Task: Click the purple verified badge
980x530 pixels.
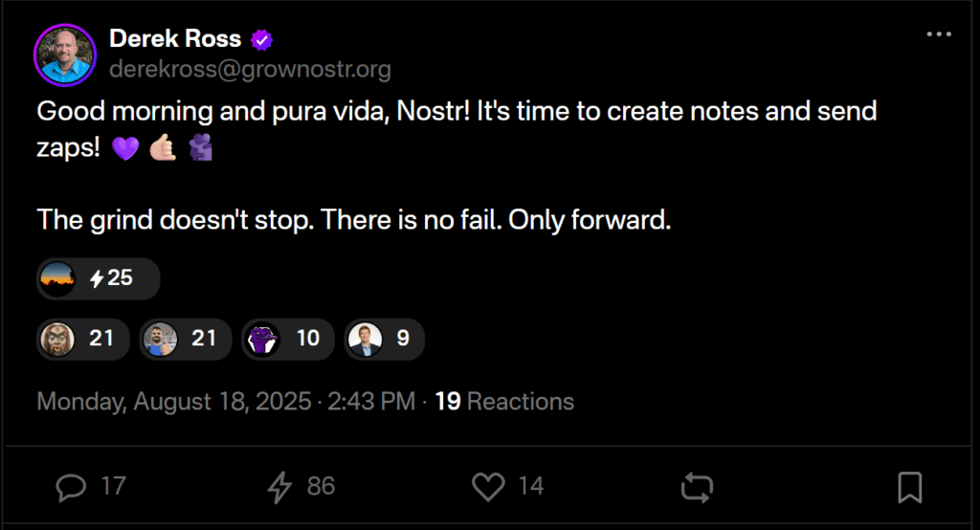Action: 261,40
